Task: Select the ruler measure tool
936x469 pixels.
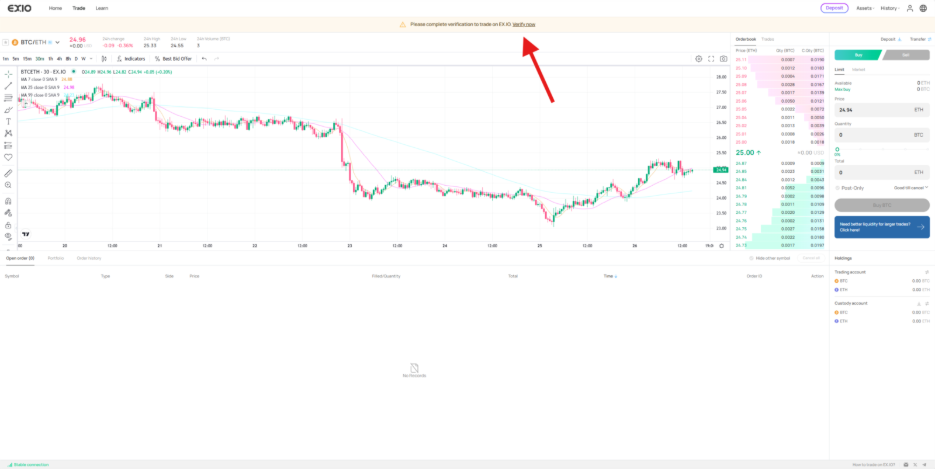Action: point(8,173)
